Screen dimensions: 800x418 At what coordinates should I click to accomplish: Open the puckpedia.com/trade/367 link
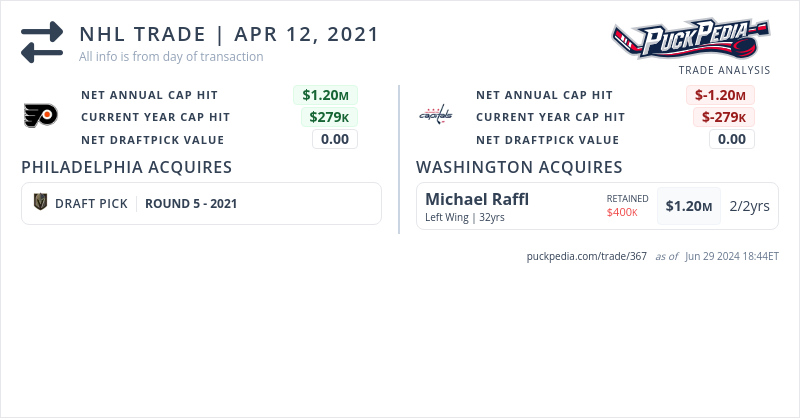click(587, 256)
